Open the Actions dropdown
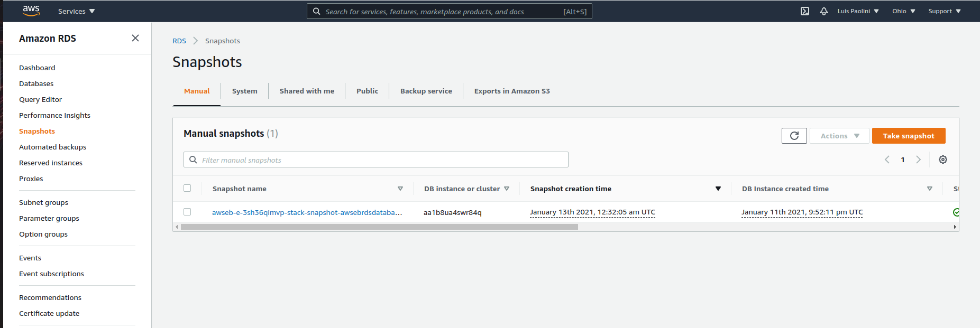Viewport: 980px width, 328px height. (x=839, y=136)
